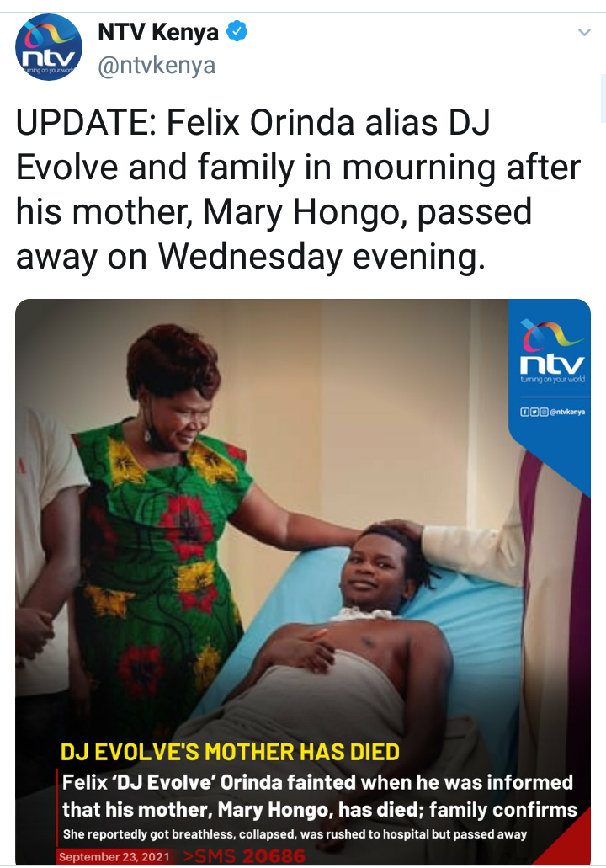Click the 'turning on your world' tagline in image
Viewport: 606px width, 868px height.
coord(552,379)
